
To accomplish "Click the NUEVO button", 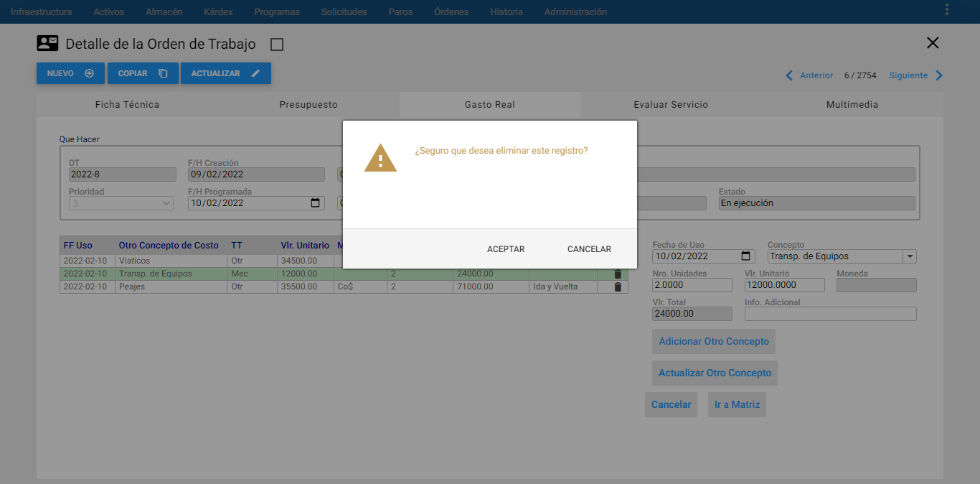I will (x=70, y=73).
